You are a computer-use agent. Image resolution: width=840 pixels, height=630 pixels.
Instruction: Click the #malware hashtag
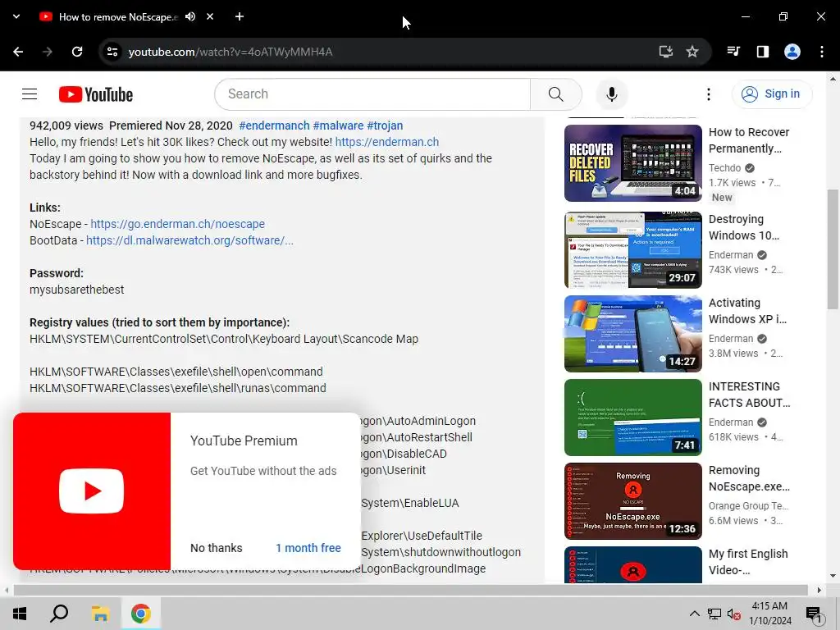click(x=338, y=126)
